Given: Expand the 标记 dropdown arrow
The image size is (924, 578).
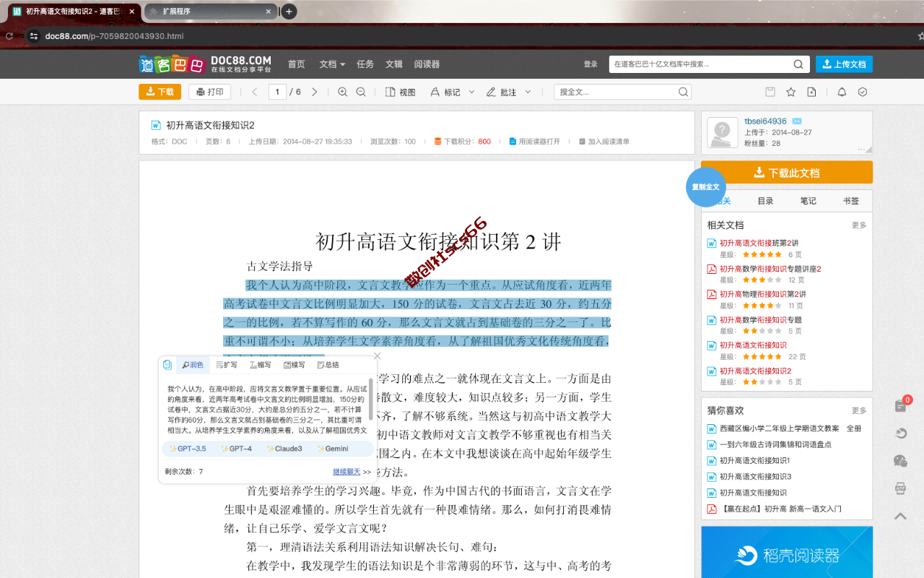Looking at the screenshot, I should [472, 92].
